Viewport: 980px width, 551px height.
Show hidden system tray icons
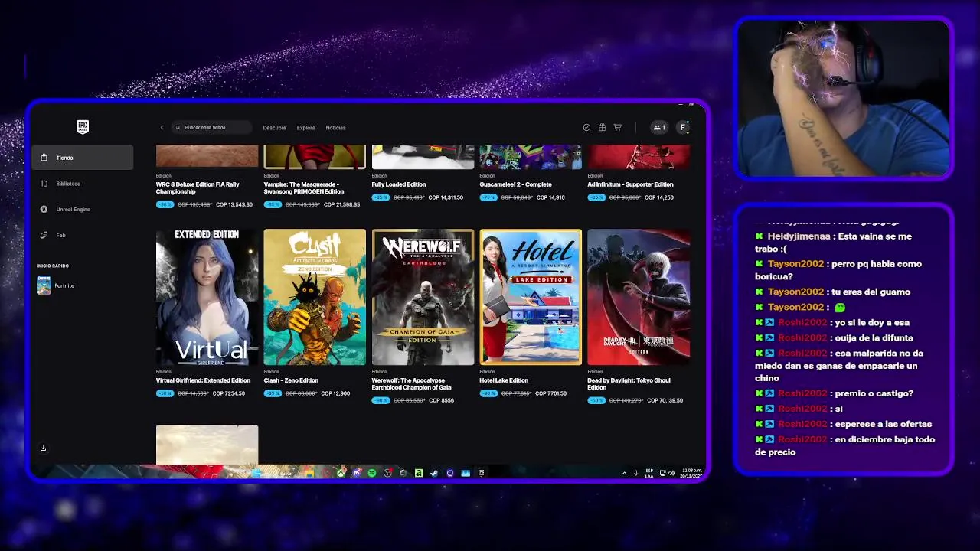[x=624, y=473]
